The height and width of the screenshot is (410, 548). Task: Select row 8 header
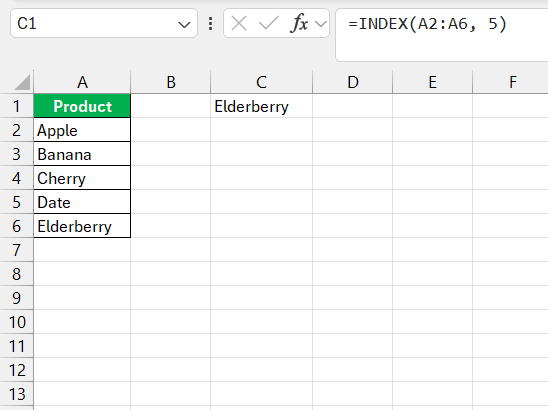click(x=16, y=274)
